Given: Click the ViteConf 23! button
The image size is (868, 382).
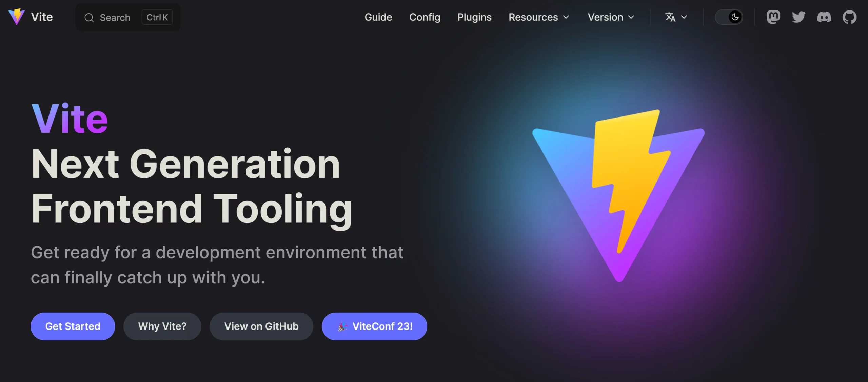Looking at the screenshot, I should click(374, 326).
